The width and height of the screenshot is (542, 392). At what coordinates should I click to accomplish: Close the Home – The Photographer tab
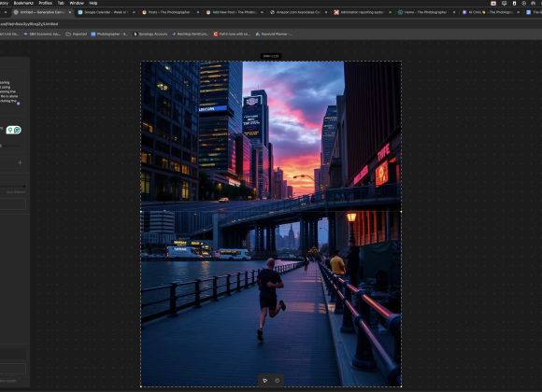point(454,12)
